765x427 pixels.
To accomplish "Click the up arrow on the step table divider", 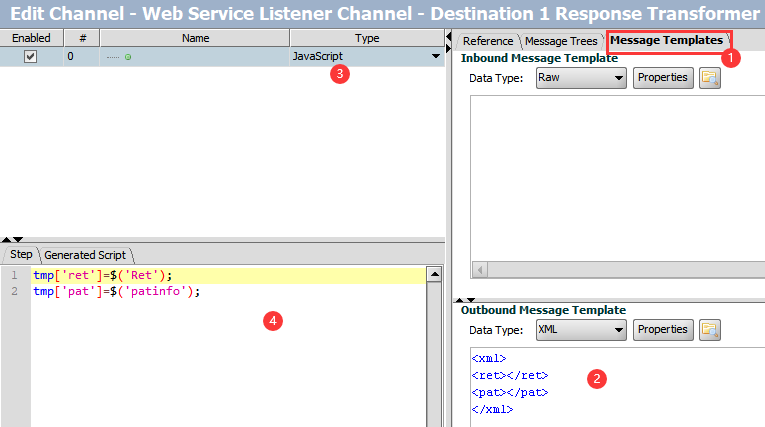I will pos(6,240).
